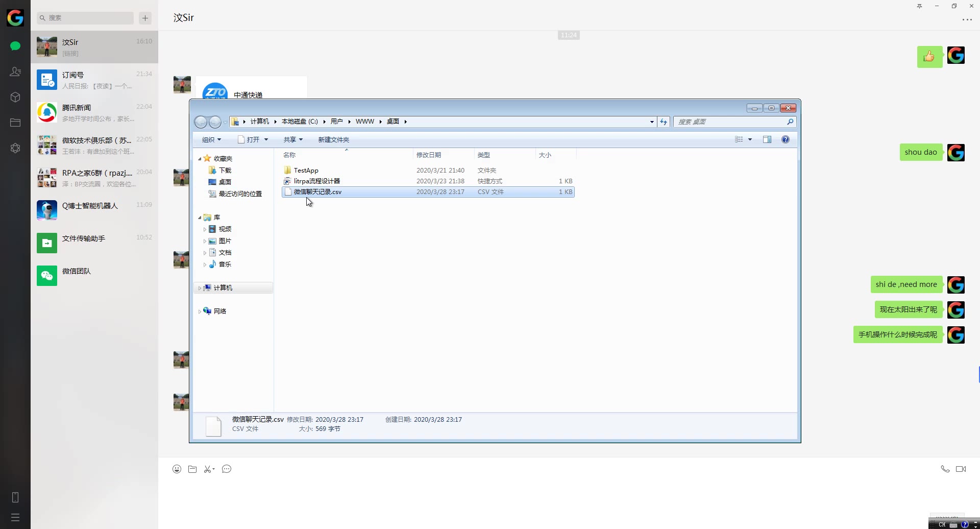Click the refresh button beside address bar
This screenshot has width=980, height=529.
[x=664, y=122]
